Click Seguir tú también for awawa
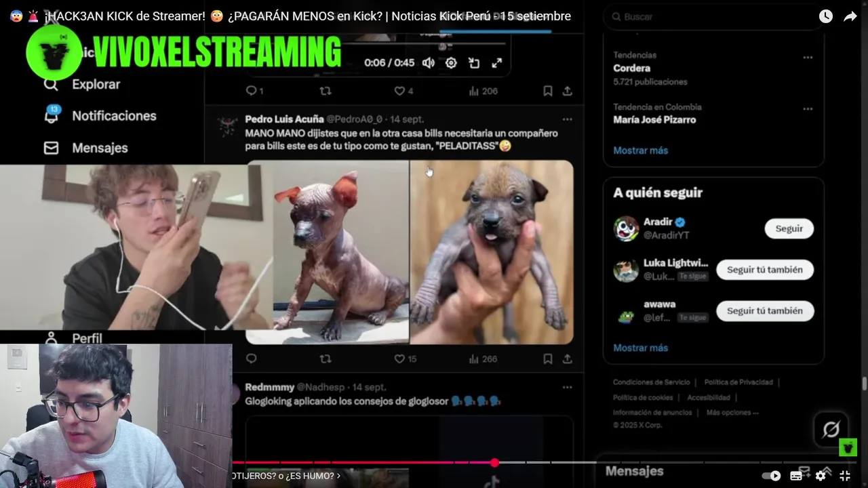 (765, 310)
